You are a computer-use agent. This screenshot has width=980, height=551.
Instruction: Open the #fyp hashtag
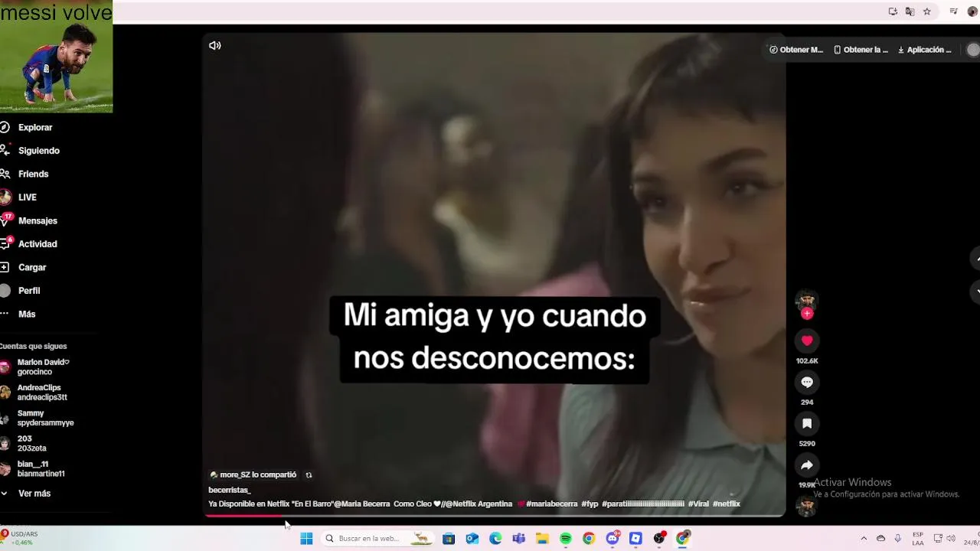(590, 504)
